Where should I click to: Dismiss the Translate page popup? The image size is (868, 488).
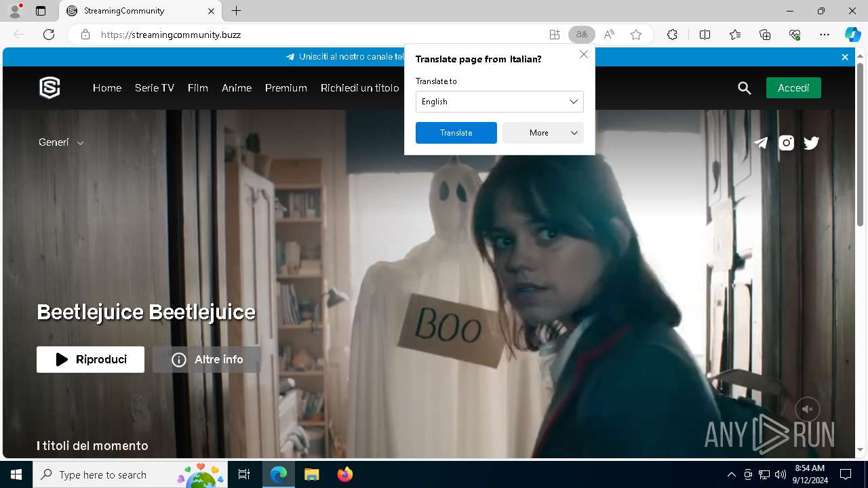point(584,54)
